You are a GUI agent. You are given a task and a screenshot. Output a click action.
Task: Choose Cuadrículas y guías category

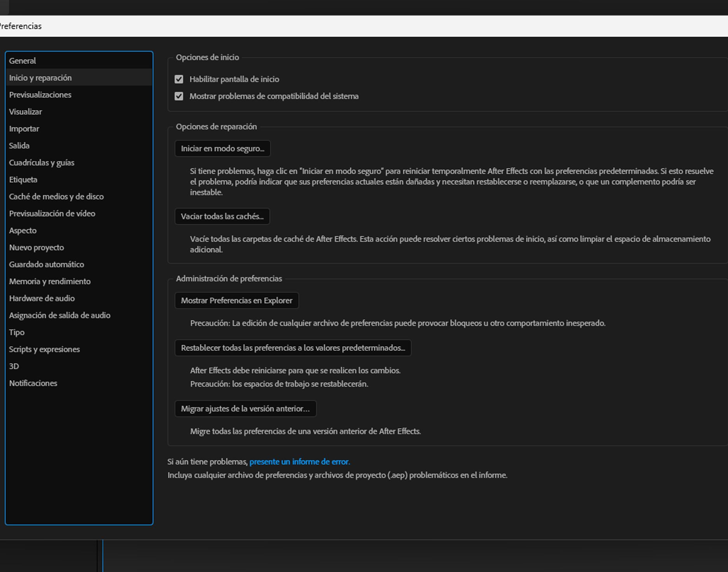point(79,162)
